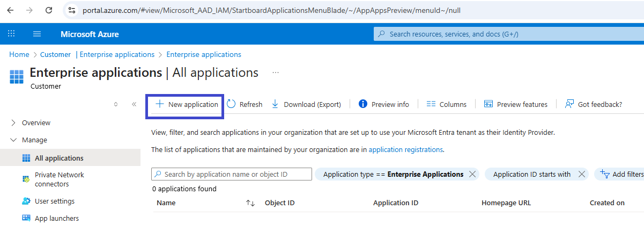Open the portal hamburger menu
This screenshot has width=644, height=231.
(x=37, y=34)
